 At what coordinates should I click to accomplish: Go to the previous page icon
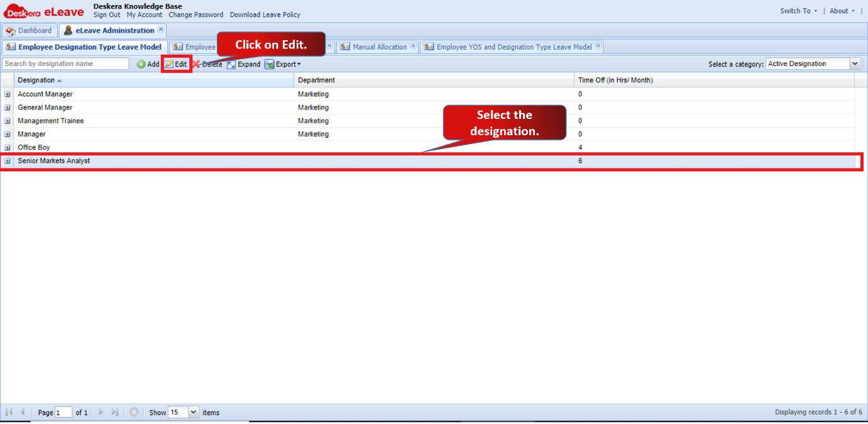click(23, 412)
